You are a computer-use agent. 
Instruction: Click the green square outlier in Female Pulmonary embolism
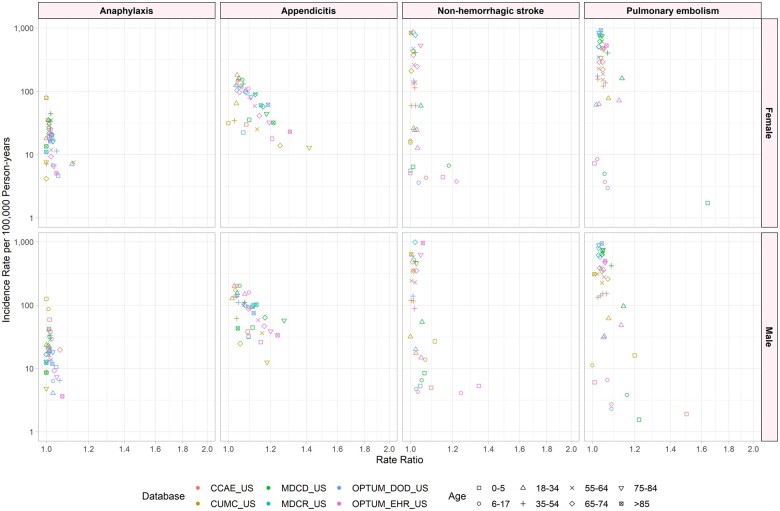pos(707,203)
